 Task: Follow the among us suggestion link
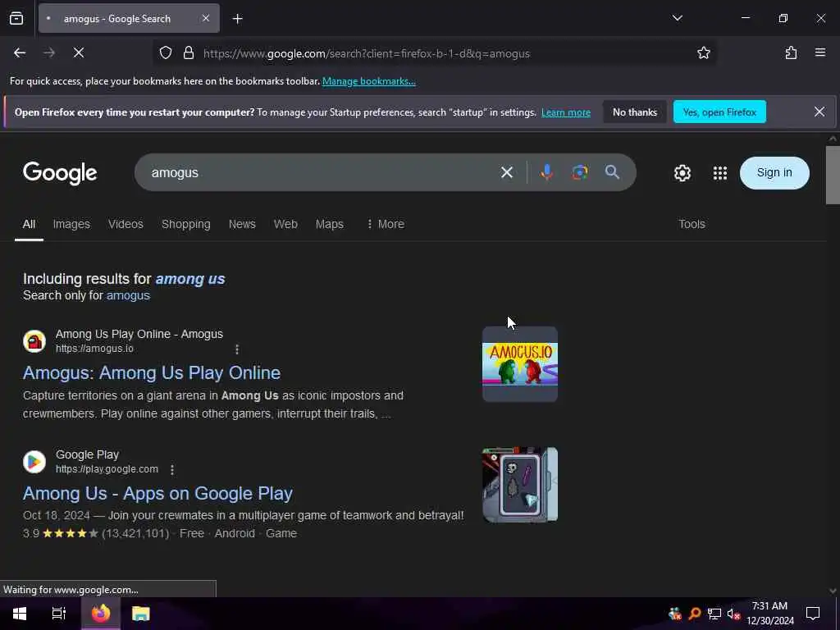(x=190, y=279)
